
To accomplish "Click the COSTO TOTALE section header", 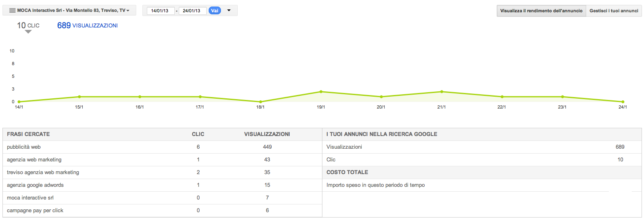I will (347, 172).
